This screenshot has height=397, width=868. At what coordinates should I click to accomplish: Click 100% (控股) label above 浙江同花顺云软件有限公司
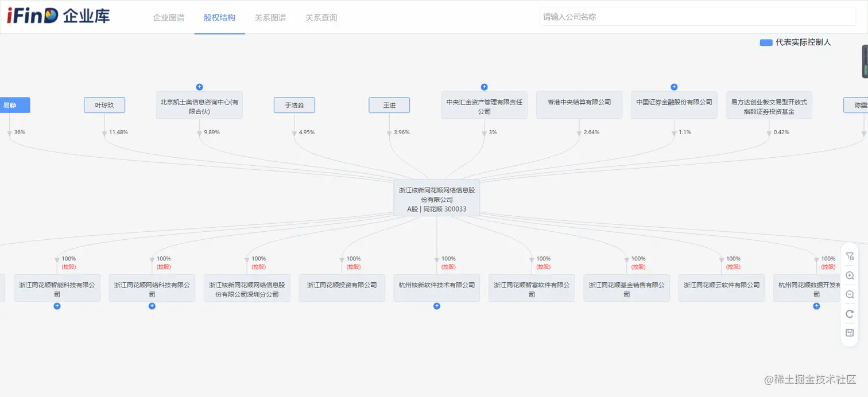coord(733,262)
